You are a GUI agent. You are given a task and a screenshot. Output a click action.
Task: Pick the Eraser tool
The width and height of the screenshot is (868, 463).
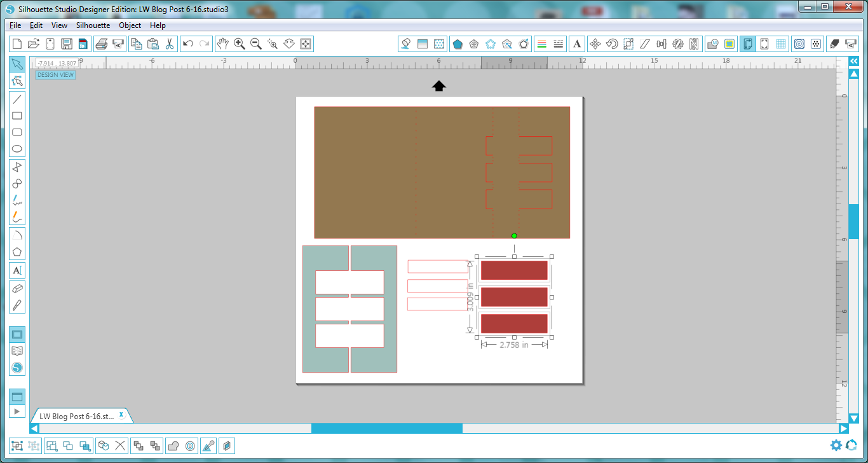17,287
